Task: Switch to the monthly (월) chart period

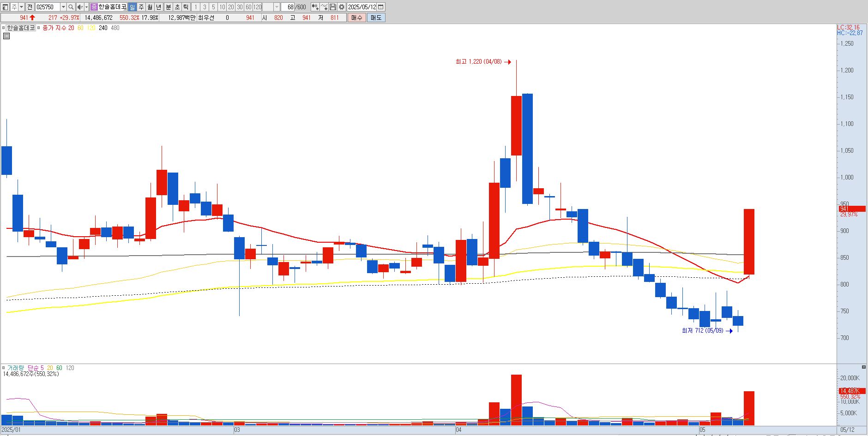Action: coord(150,7)
